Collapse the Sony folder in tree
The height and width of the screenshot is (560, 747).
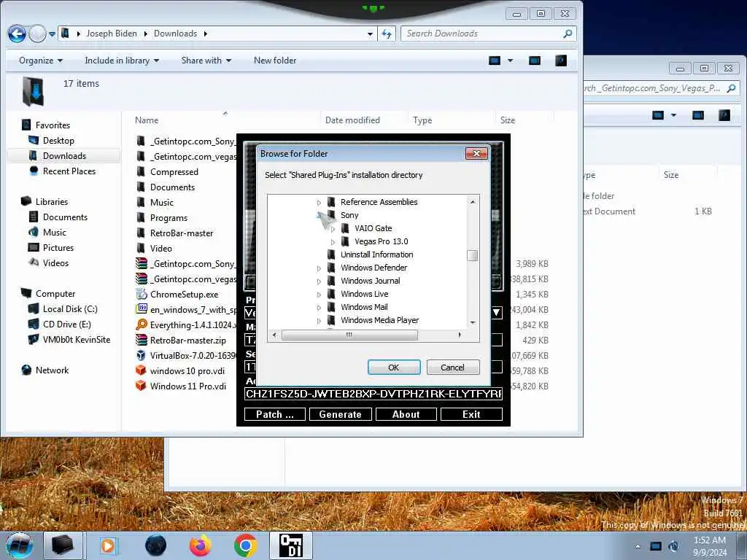320,215
